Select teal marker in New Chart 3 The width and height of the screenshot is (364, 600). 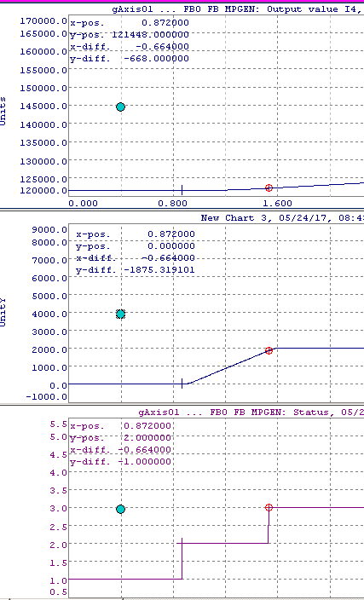pos(120,314)
